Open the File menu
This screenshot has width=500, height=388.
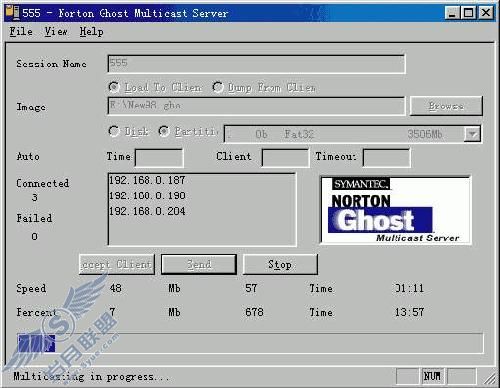coord(21,32)
